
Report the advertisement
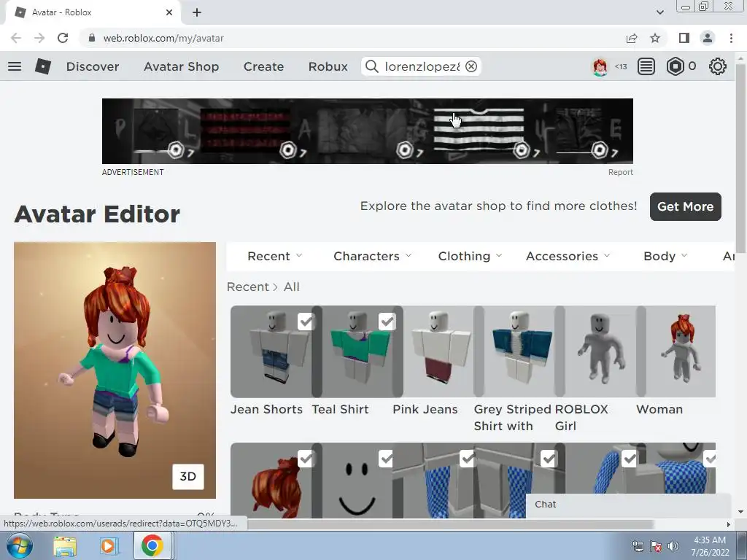620,172
